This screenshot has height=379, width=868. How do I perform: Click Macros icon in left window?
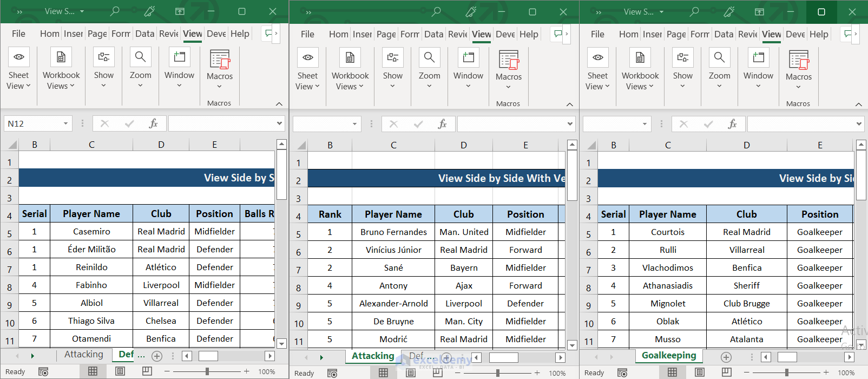[220, 60]
